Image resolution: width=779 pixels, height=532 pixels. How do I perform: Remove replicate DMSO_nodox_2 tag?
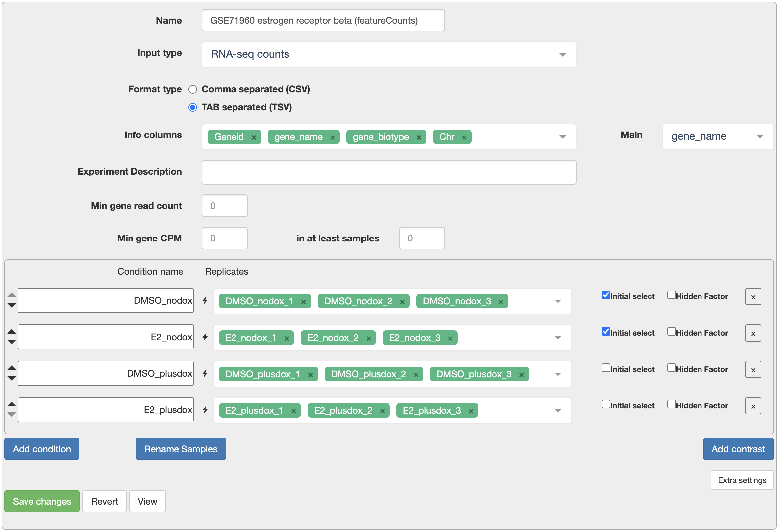pos(402,302)
